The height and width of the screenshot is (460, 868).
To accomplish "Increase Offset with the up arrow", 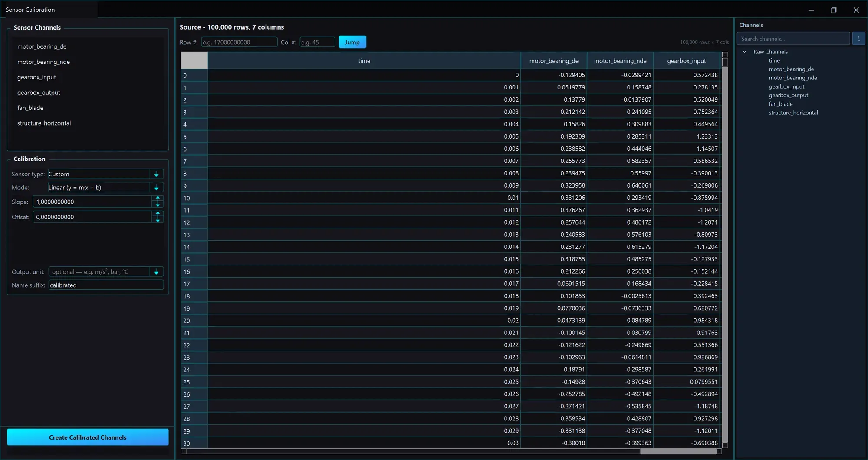I will 158,213.
